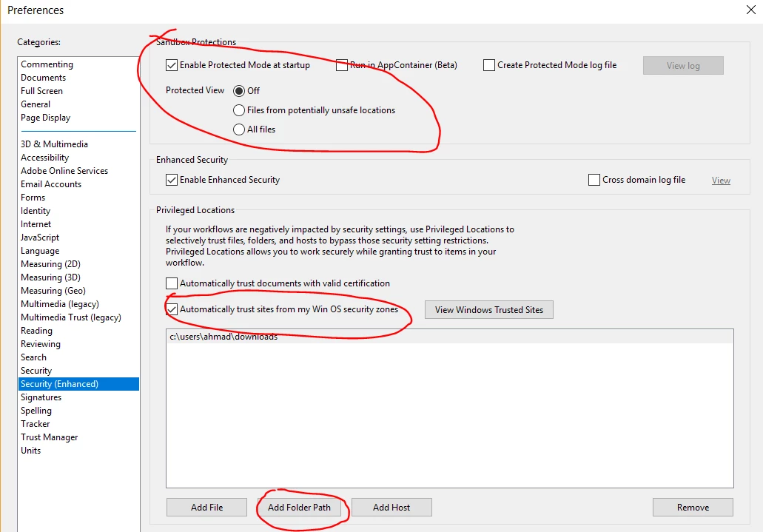Toggle Enable Protected Mode at startup
The width and height of the screenshot is (763, 532).
coord(172,65)
